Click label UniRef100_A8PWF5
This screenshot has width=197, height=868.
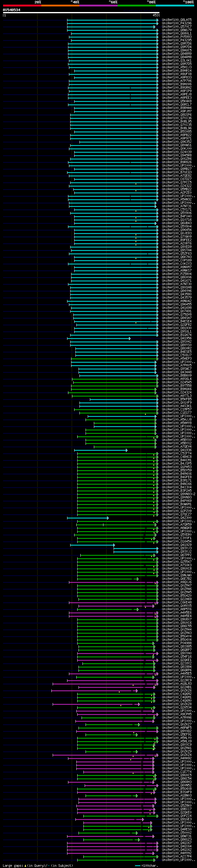pyautogui.click(x=177, y=728)
